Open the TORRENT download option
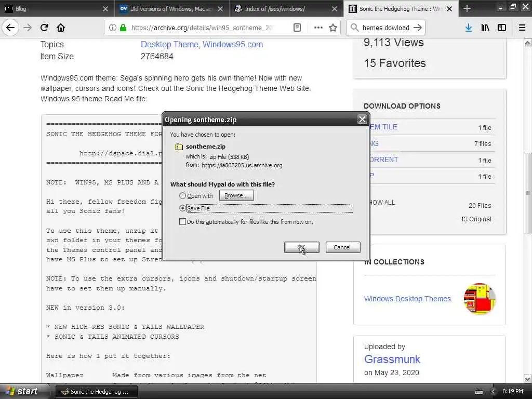 click(383, 159)
